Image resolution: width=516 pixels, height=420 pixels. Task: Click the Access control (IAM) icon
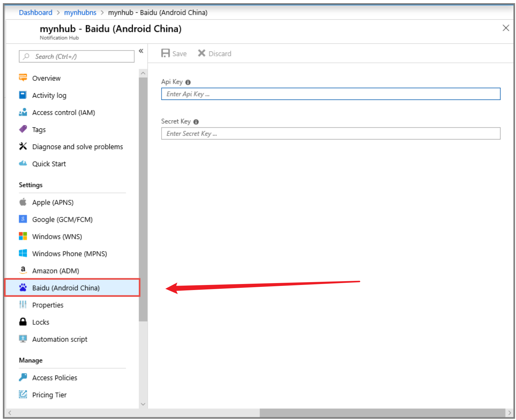23,112
